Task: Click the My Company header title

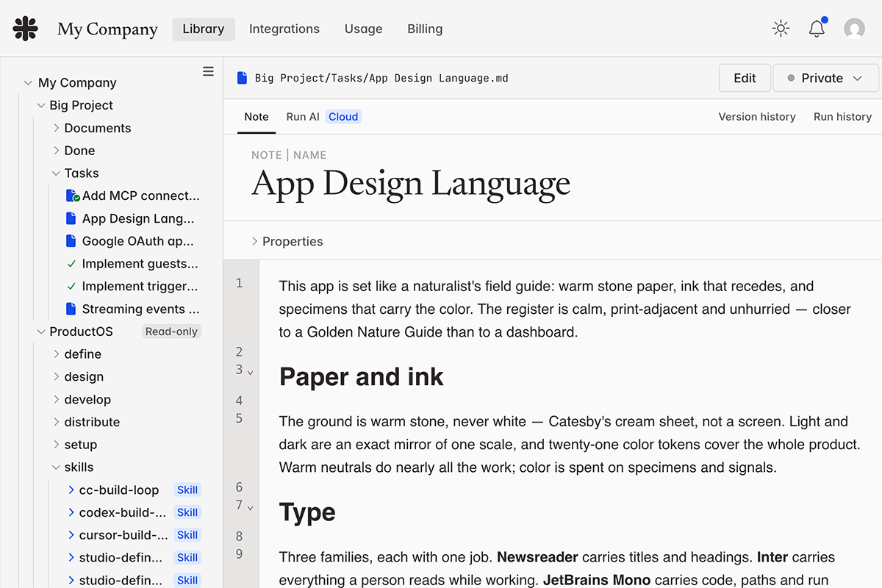Action: pos(107,29)
